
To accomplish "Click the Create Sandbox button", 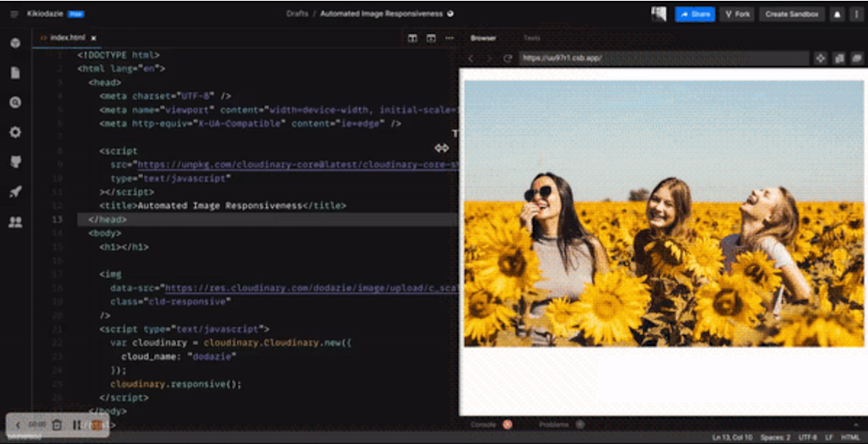I will click(792, 14).
